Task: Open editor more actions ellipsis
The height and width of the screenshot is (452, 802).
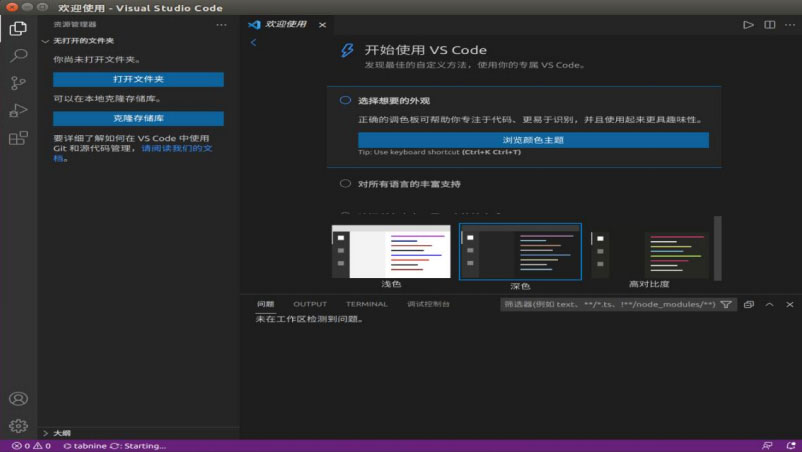Action: pos(790,25)
